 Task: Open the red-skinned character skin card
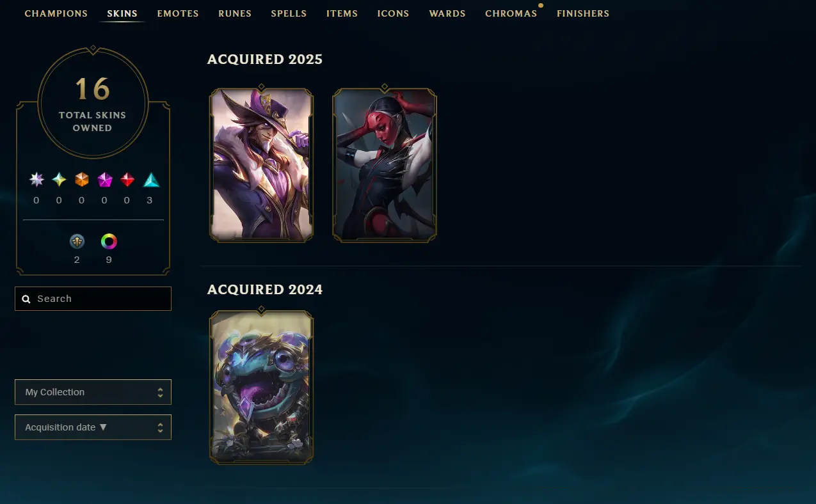coord(385,165)
